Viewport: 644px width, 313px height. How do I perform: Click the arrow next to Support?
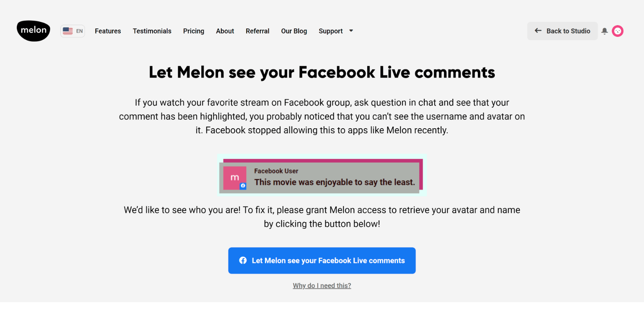pyautogui.click(x=351, y=31)
